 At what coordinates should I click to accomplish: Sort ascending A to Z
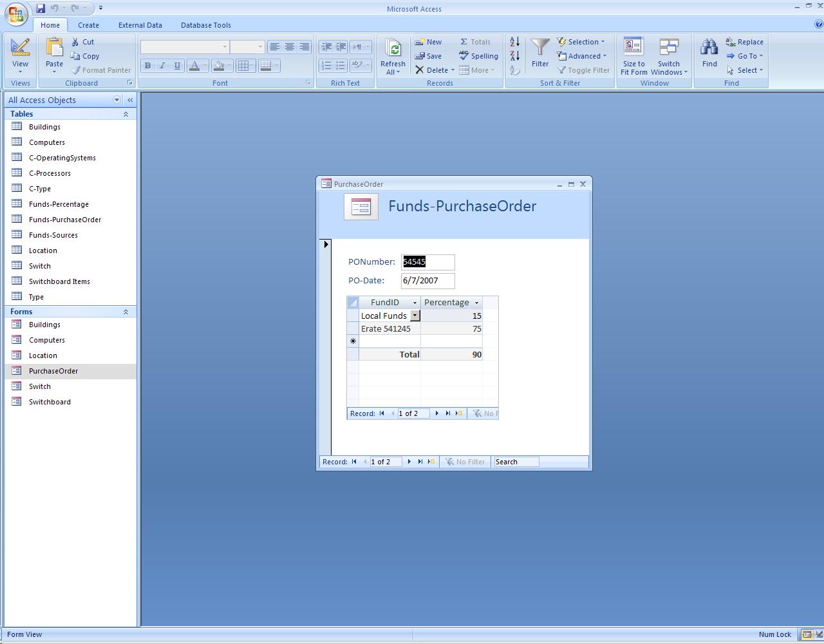(x=514, y=42)
